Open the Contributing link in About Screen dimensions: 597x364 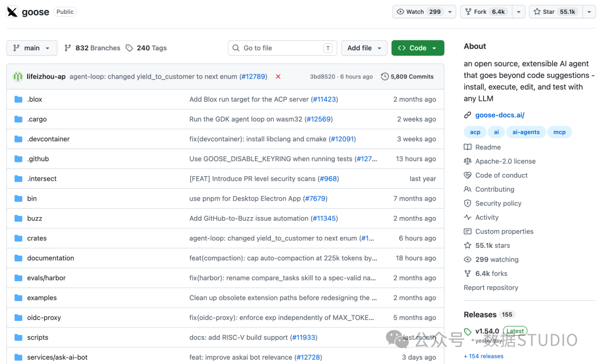tap(495, 189)
